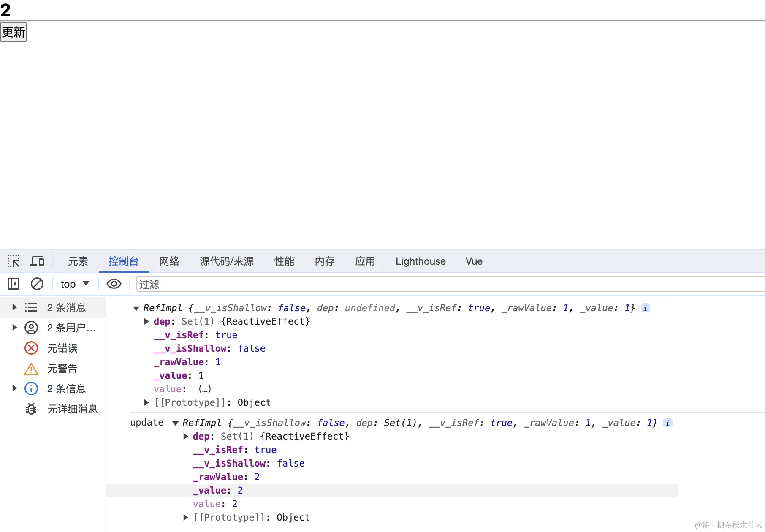Open the 网络 tab

pos(169,261)
